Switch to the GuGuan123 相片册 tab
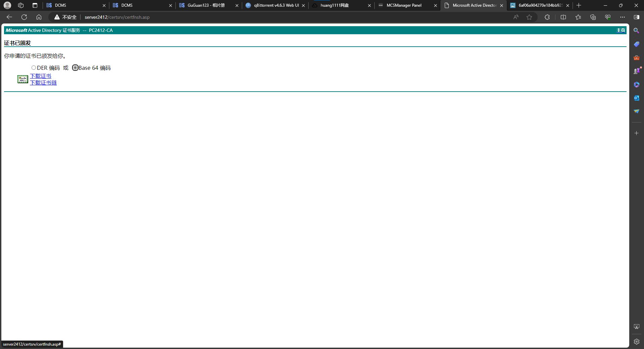This screenshot has height=349, width=644. click(x=209, y=5)
